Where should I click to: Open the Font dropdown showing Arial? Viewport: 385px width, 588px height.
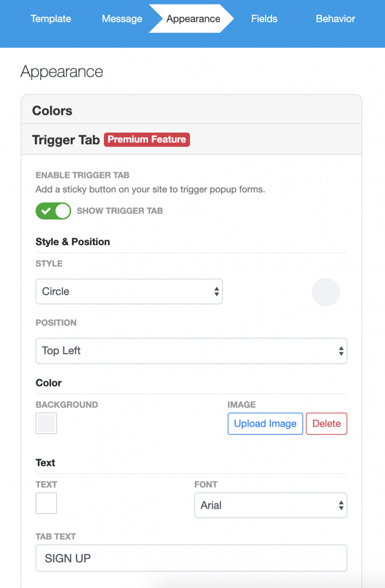[271, 505]
